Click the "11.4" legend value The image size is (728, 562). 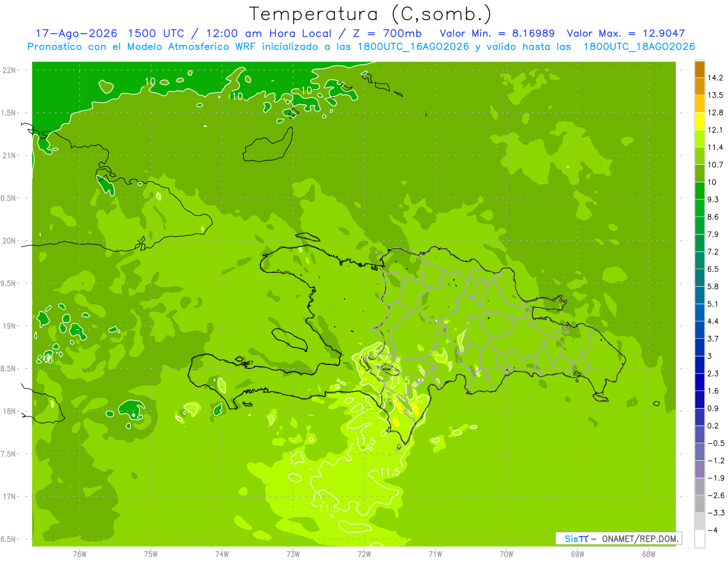coord(716,147)
